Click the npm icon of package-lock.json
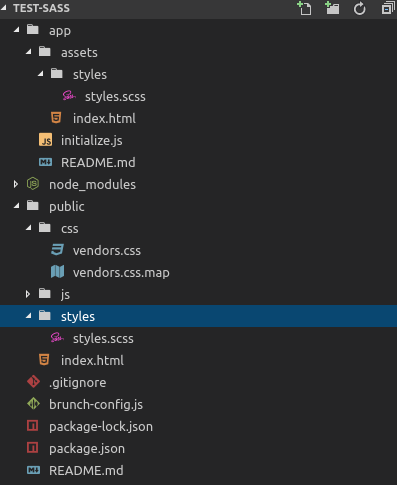The height and width of the screenshot is (485, 397). [33, 426]
